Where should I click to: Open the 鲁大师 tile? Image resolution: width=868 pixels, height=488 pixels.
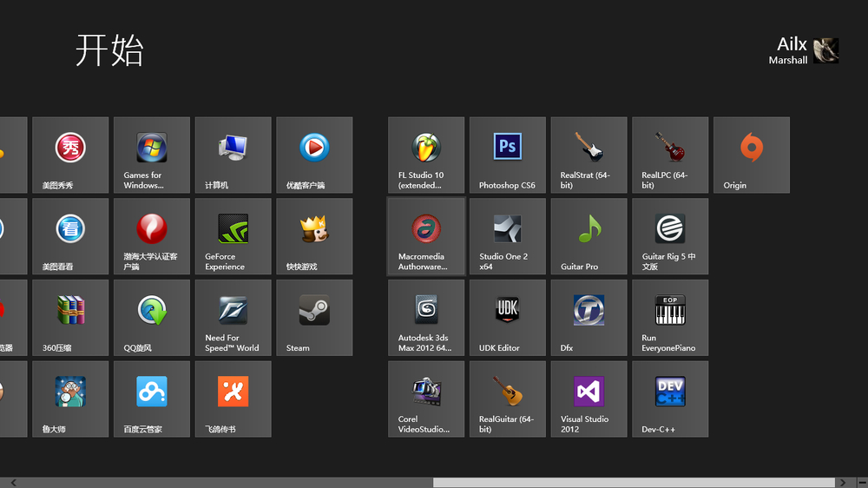tap(70, 399)
